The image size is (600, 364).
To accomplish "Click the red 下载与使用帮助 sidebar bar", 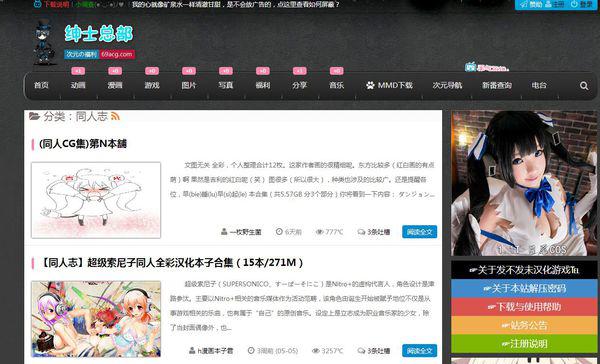I will (x=524, y=307).
